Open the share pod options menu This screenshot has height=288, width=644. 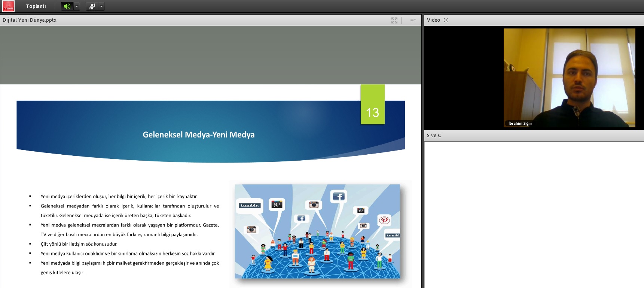[413, 20]
